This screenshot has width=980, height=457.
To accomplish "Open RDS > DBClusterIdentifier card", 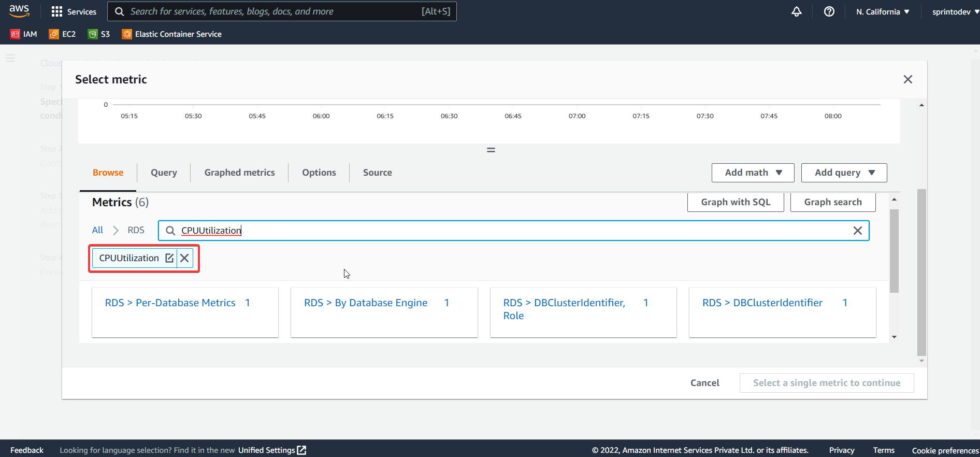I will [783, 312].
